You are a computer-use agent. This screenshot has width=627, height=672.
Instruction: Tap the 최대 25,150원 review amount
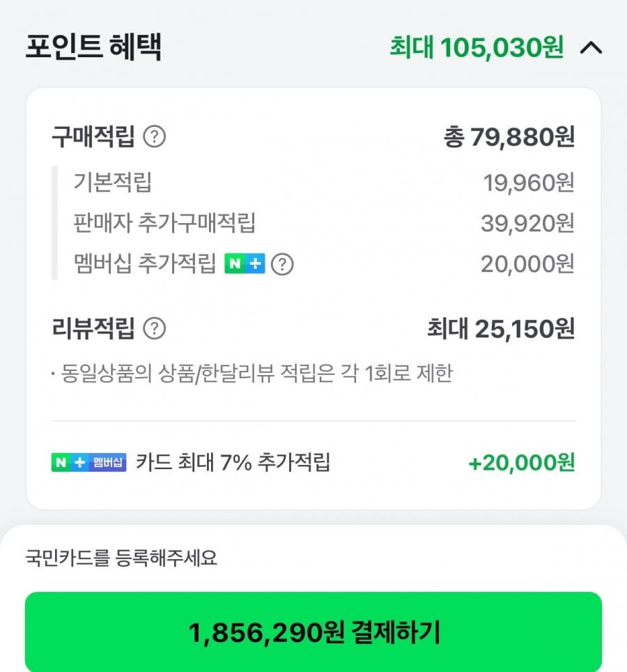pyautogui.click(x=501, y=328)
